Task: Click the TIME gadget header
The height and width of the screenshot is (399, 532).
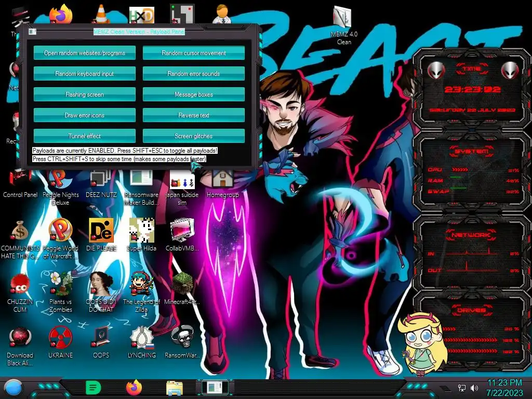Action: [x=472, y=69]
